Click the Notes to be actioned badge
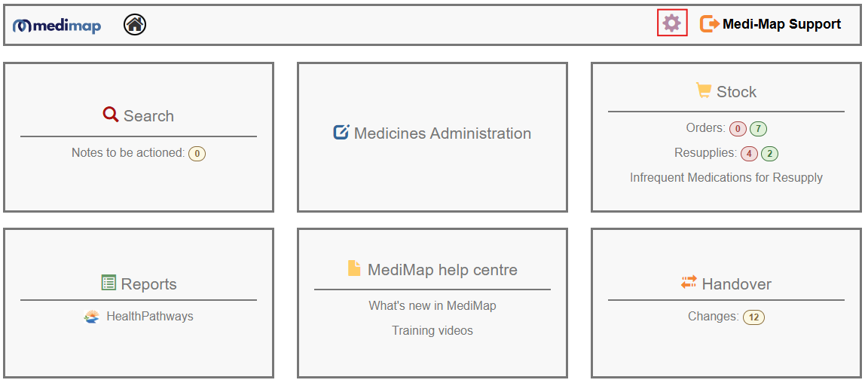The image size is (868, 383). point(197,154)
